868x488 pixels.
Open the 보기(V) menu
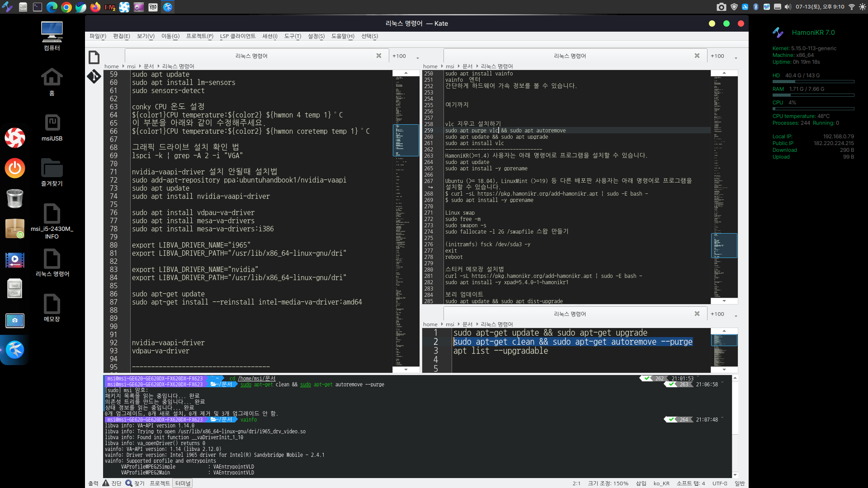coord(146,36)
